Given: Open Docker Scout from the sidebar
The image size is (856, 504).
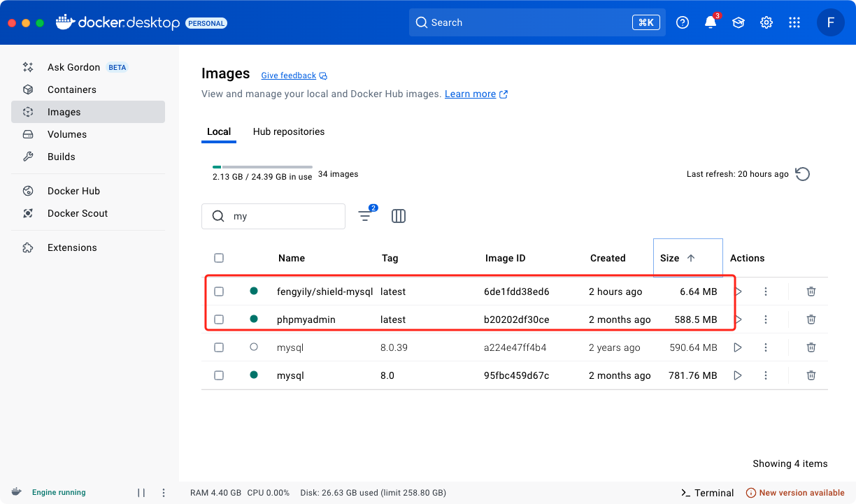Looking at the screenshot, I should [x=87, y=213].
